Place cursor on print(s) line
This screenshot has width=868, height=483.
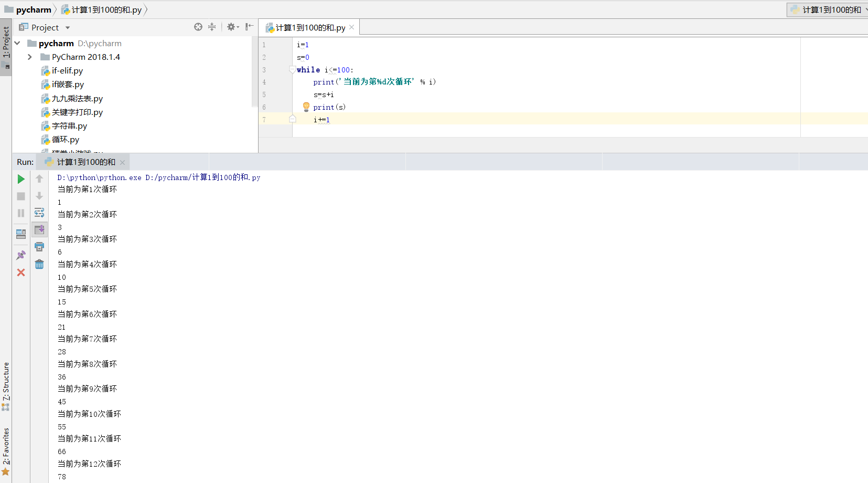click(x=329, y=107)
